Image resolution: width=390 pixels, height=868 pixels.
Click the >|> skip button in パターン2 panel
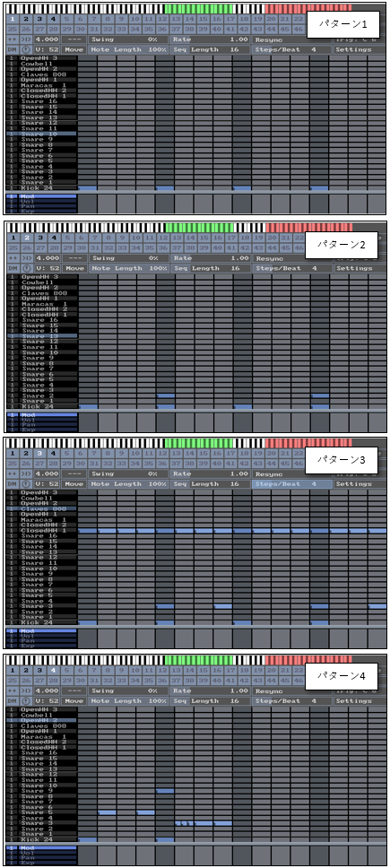click(27, 258)
